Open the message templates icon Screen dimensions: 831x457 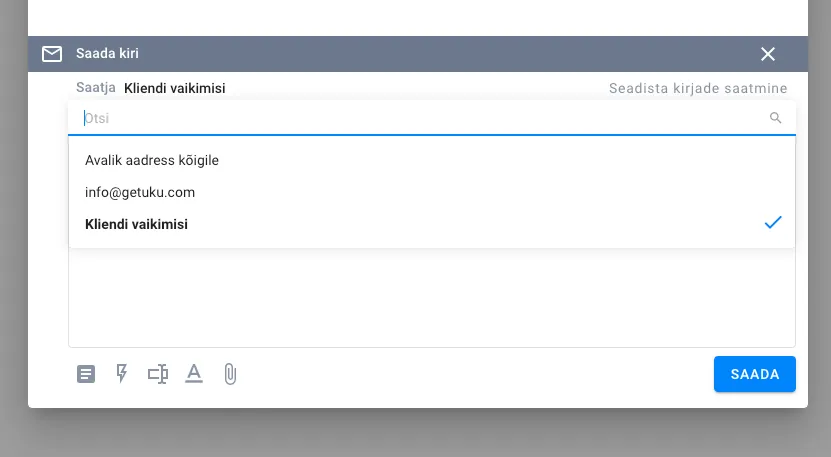[87, 374]
